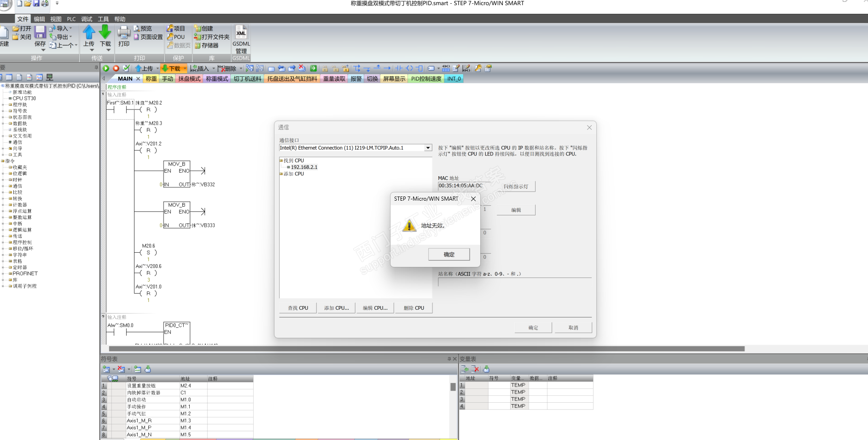This screenshot has height=440, width=868.
Task: Click the insert contact ladder icon
Action: click(x=399, y=69)
